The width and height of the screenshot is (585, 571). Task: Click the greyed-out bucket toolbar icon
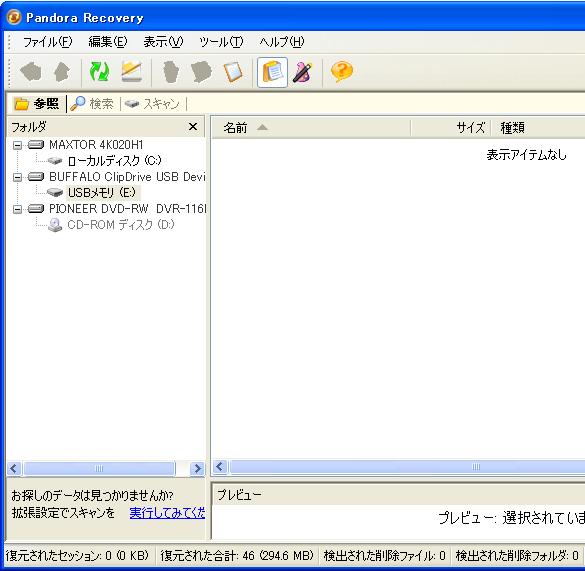pyautogui.click(x=171, y=72)
